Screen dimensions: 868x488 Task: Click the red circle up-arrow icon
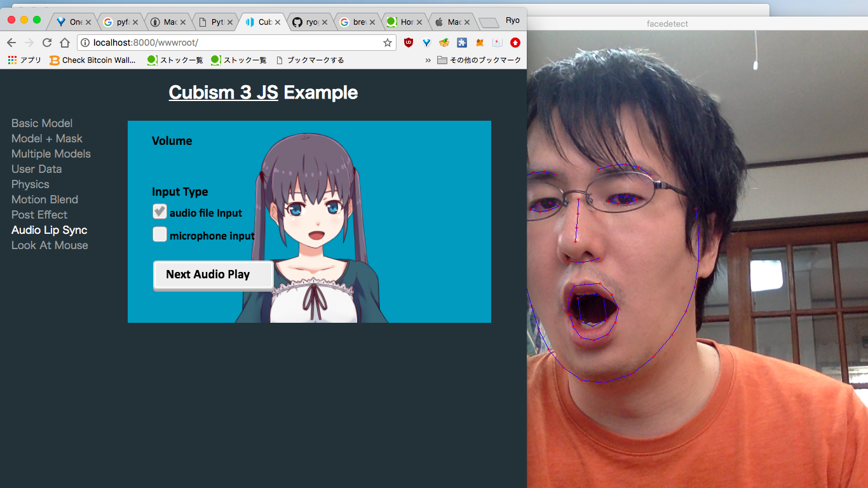515,43
